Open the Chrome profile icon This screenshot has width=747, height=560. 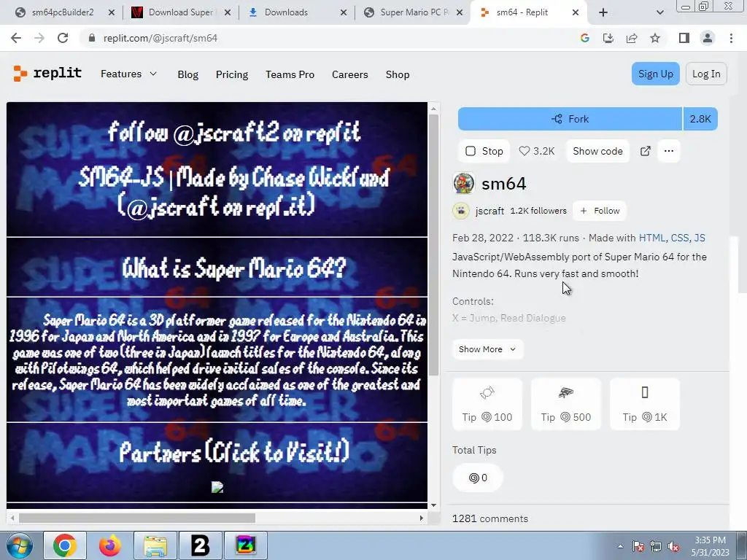[x=708, y=38]
